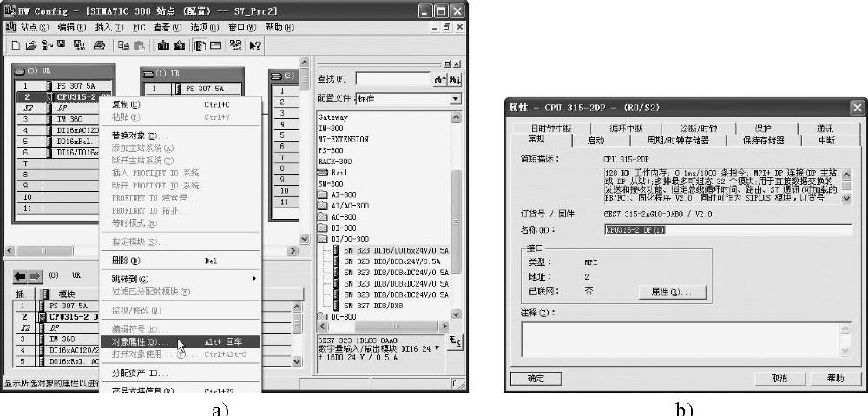Click the catalog info pane icon button
The width and height of the screenshot is (868, 416).
coord(455,343)
